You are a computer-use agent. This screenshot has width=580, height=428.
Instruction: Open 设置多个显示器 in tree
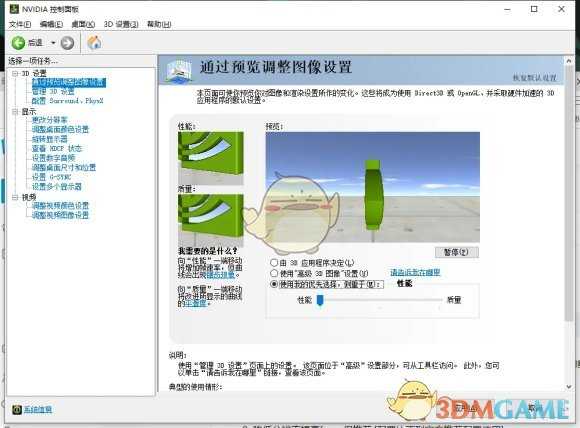pyautogui.click(x=57, y=186)
